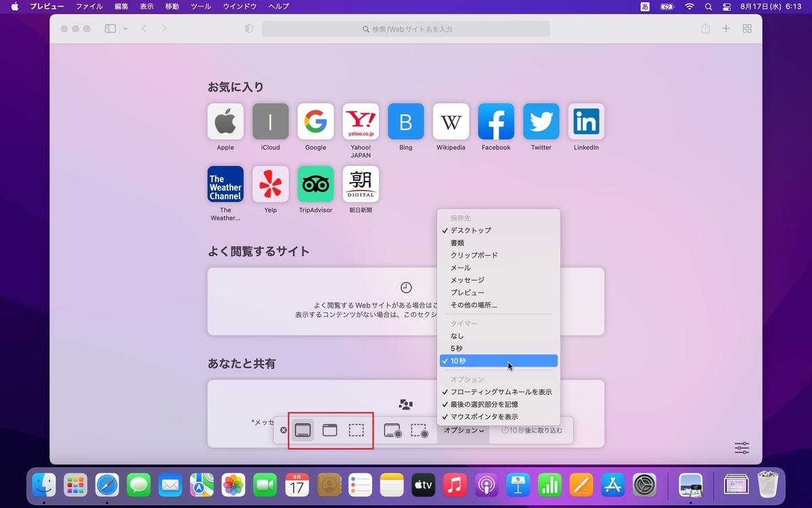Open Launchpad from the Dock
Image resolution: width=812 pixels, height=508 pixels.
point(76,485)
